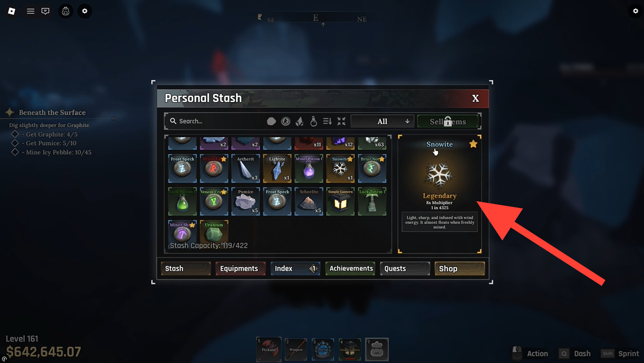Open the Roblox menu logo
The width and height of the screenshot is (644, 363).
pos(11,11)
